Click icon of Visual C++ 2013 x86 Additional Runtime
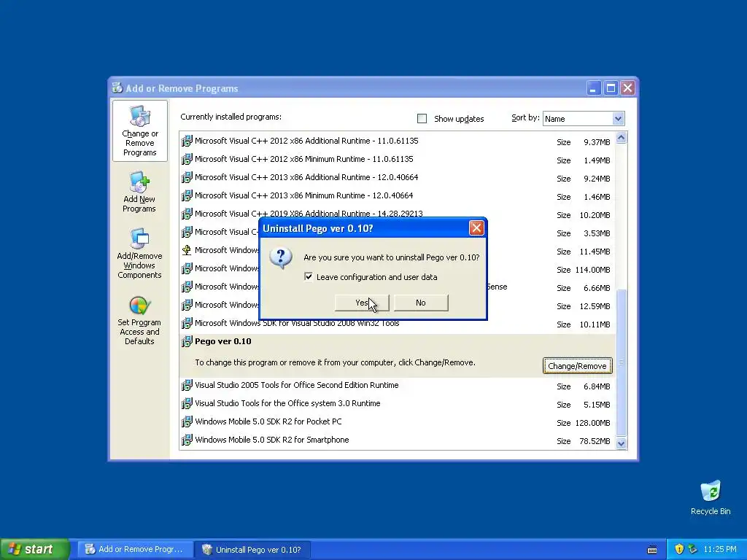Viewport: 747px width, 560px height. click(187, 177)
